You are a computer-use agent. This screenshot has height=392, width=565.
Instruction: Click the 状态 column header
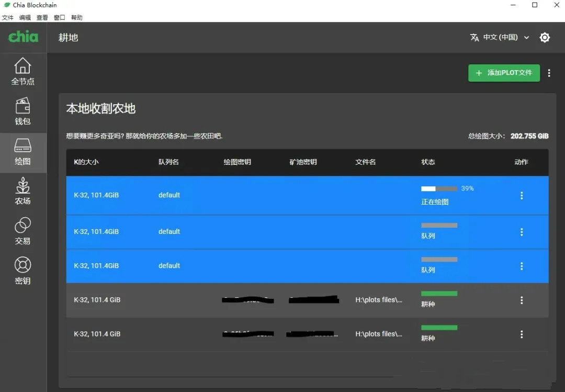pos(428,162)
